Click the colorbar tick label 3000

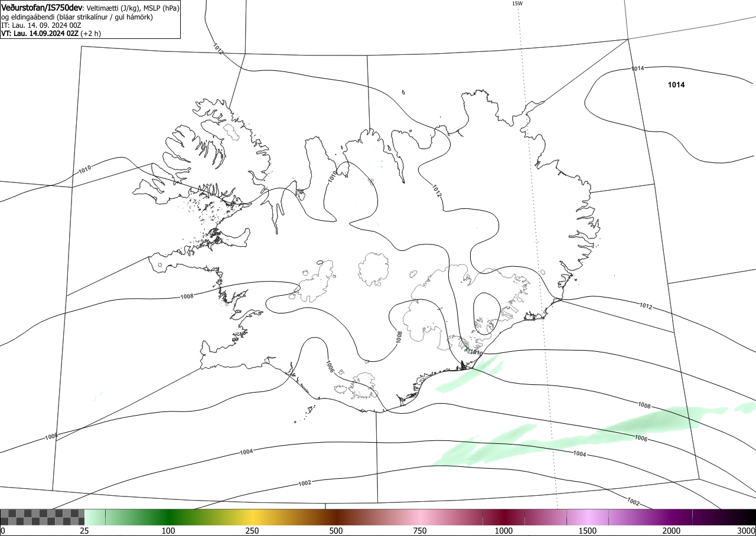(746, 531)
